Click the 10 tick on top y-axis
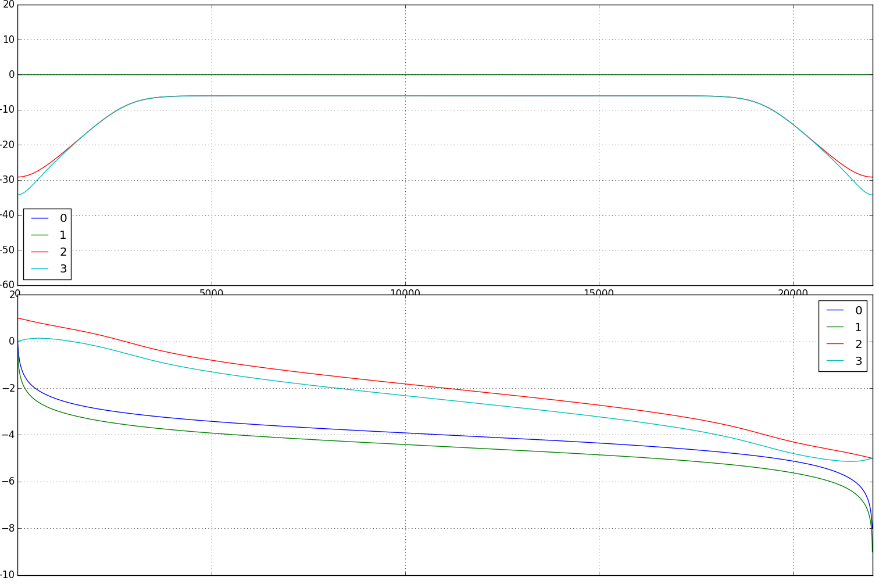 (x=8, y=40)
